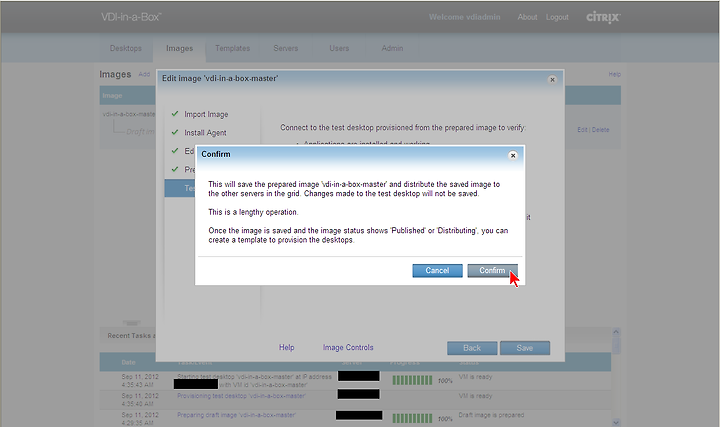Click checkmark icon beside Import Image
720x427 pixels.
[x=174, y=113]
